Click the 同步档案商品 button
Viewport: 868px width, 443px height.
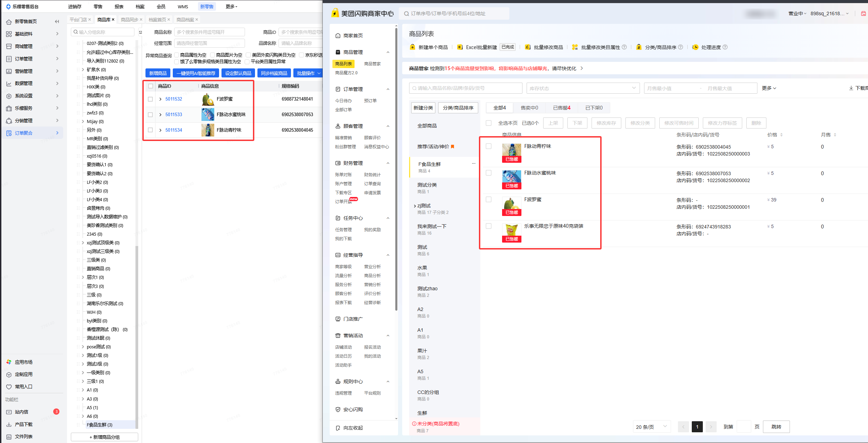point(274,73)
